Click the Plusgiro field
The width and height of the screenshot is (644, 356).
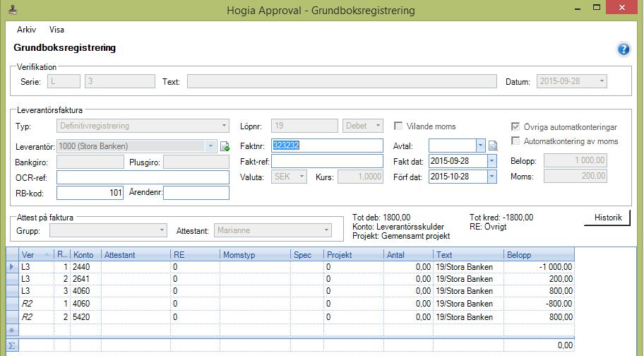click(196, 162)
